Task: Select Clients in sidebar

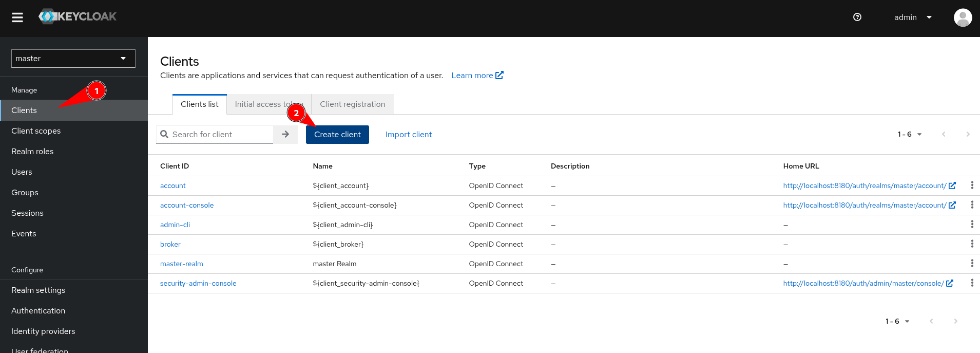Action: (x=74, y=110)
